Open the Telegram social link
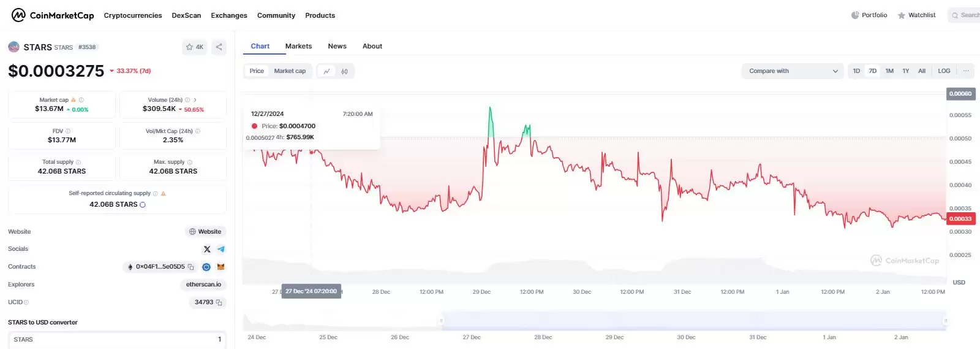Viewport: 980px width, 349px height. tap(221, 249)
